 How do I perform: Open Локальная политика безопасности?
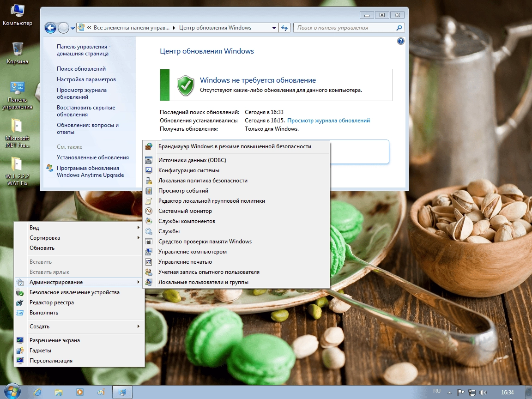coord(236,181)
